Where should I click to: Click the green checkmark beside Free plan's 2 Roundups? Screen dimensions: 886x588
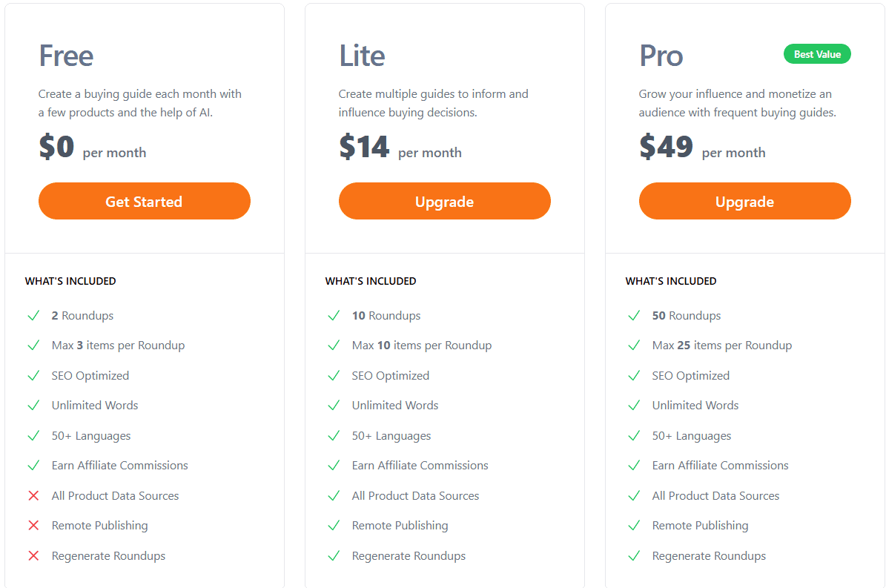coord(33,314)
